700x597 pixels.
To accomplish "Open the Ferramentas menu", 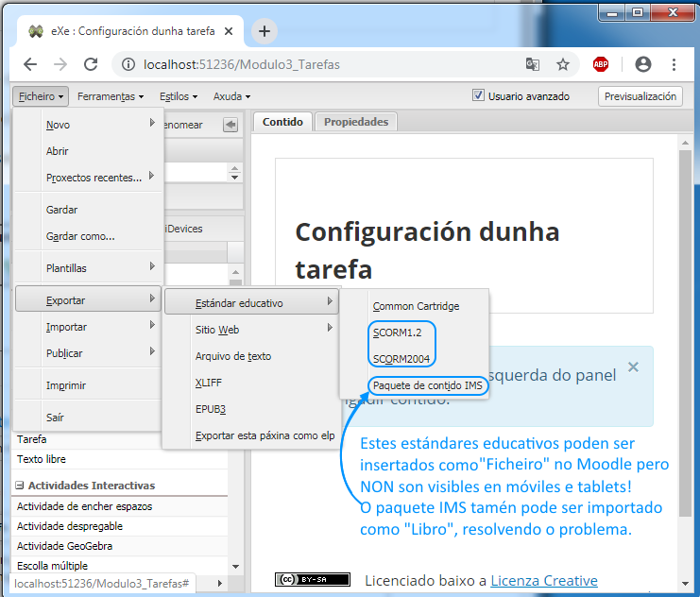I will point(111,96).
